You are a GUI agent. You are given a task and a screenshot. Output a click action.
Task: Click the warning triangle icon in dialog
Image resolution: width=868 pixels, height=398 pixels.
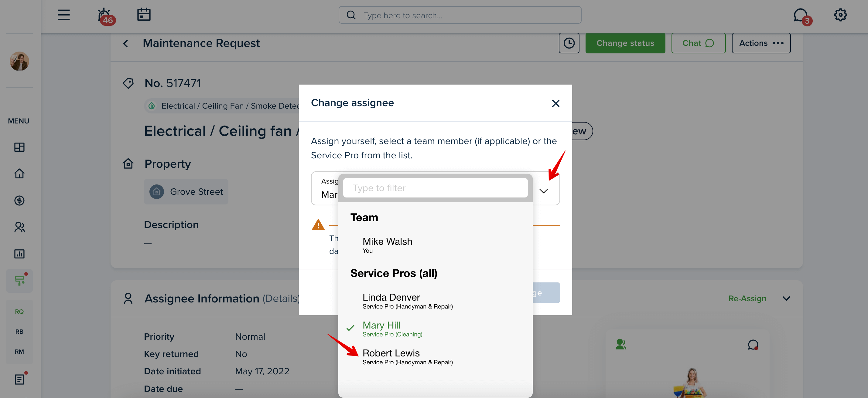pos(318,225)
